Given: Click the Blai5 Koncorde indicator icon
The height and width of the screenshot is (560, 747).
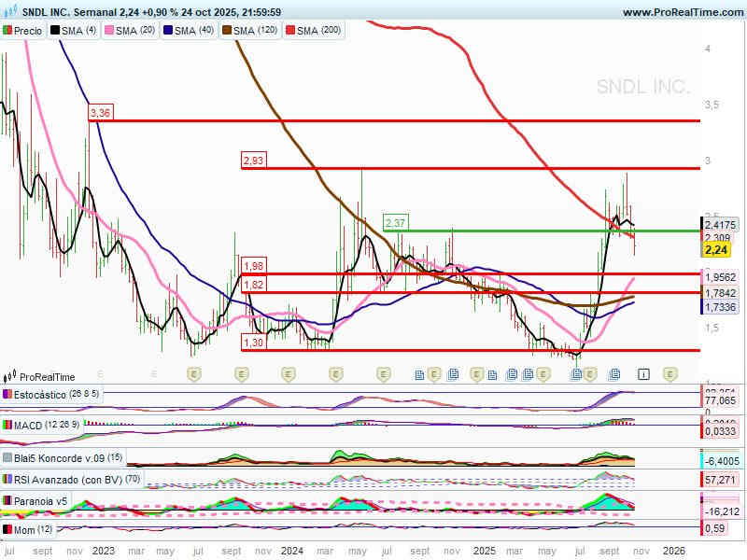Looking at the screenshot, I should pos(7,458).
